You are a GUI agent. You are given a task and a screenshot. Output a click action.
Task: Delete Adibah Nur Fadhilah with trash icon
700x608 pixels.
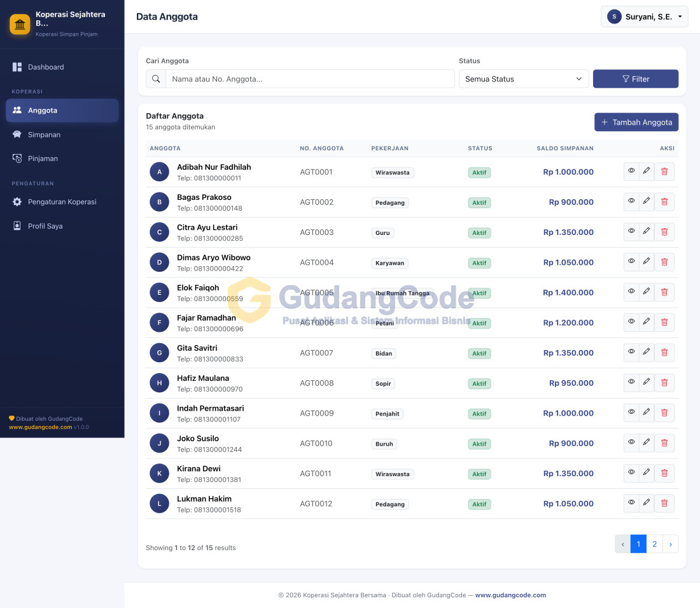[x=664, y=171]
